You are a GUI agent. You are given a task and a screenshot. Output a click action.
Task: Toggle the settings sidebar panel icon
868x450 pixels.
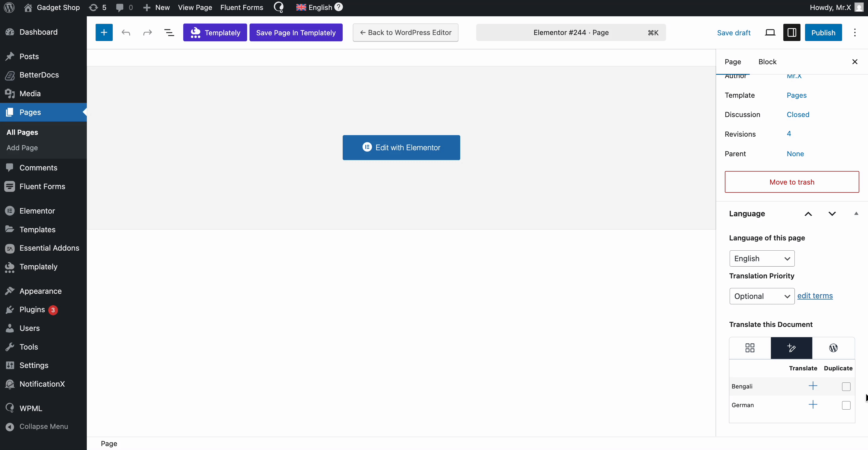(791, 32)
